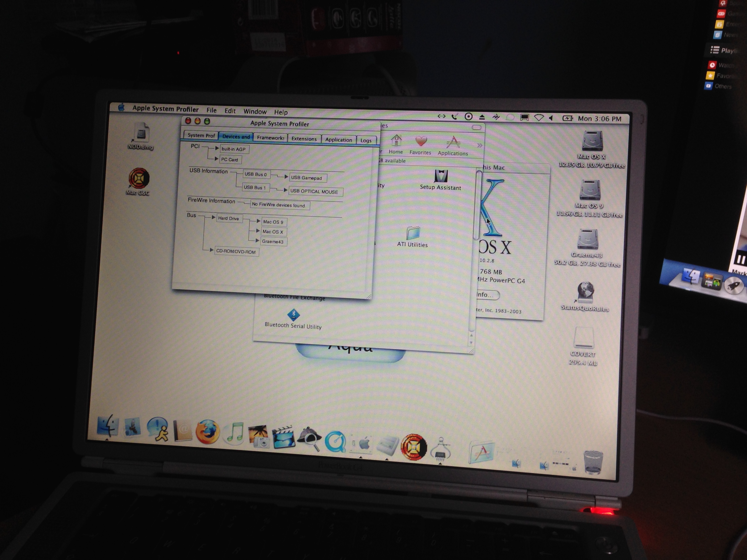Toggle Finder toolbar with the pill button
This screenshot has height=560, width=747.
click(x=476, y=127)
